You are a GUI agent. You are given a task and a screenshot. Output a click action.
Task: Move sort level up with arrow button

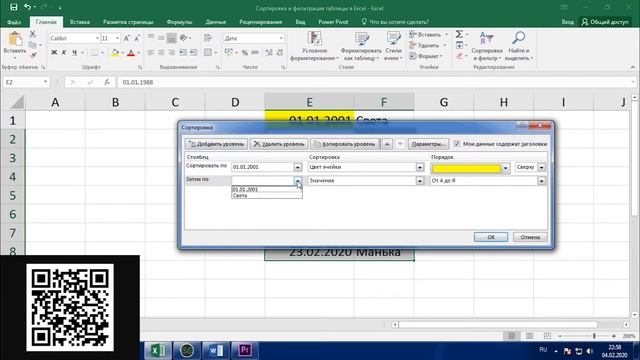tap(387, 144)
